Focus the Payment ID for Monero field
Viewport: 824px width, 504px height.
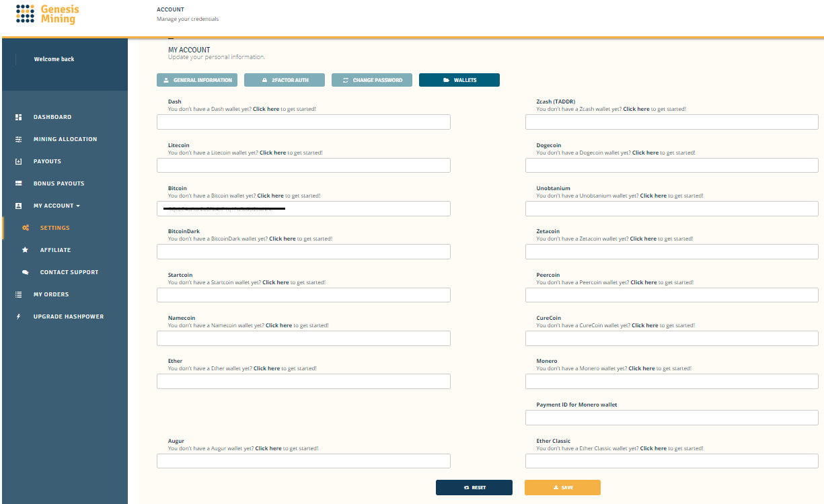click(x=672, y=418)
